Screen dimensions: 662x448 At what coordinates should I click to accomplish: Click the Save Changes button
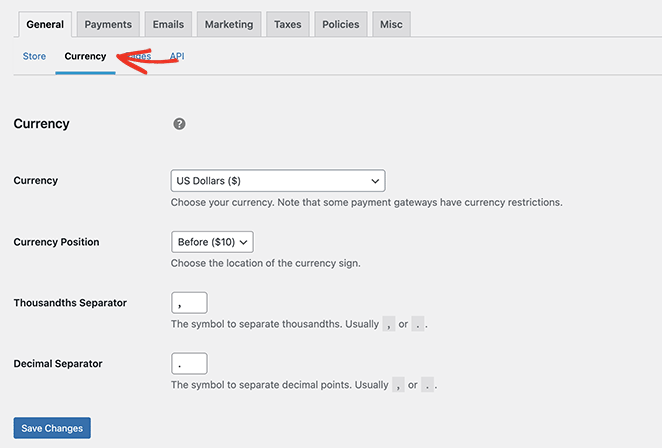pos(52,428)
